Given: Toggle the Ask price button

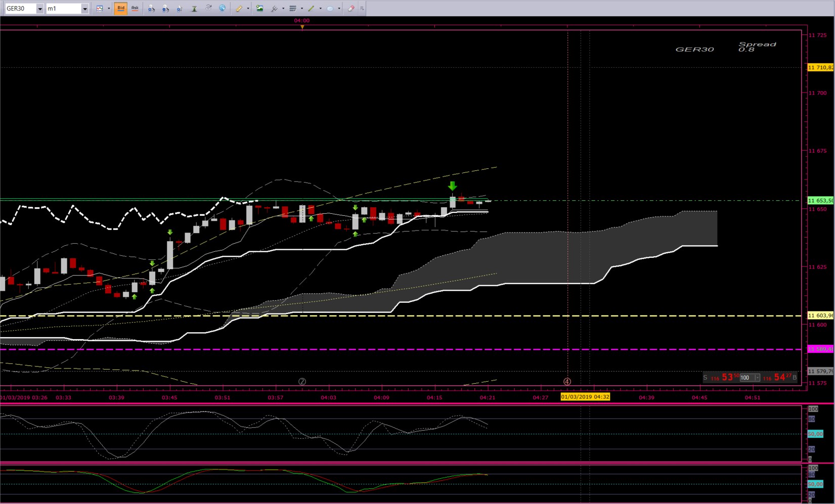Looking at the screenshot, I should click(x=135, y=9).
